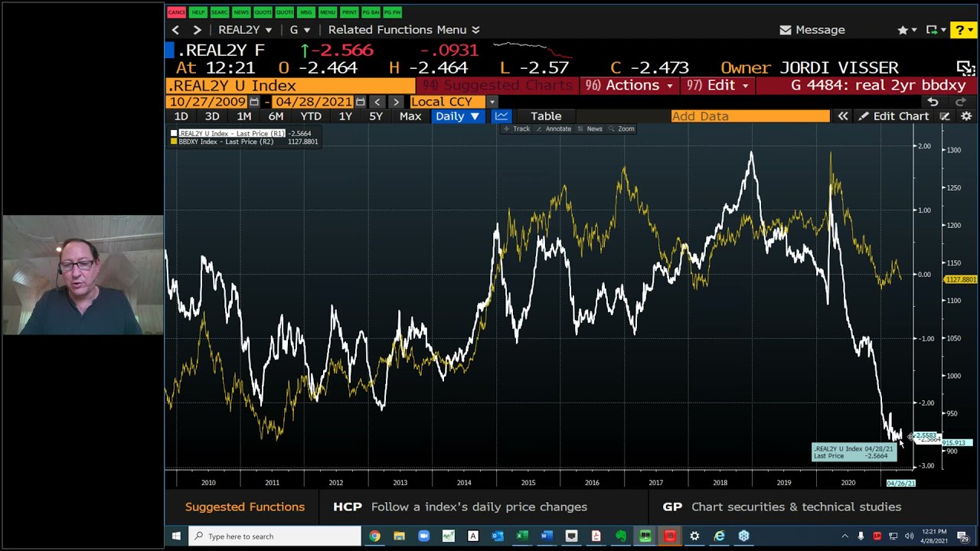The image size is (980, 551).
Task: Open GP chart securities function
Action: coord(782,507)
